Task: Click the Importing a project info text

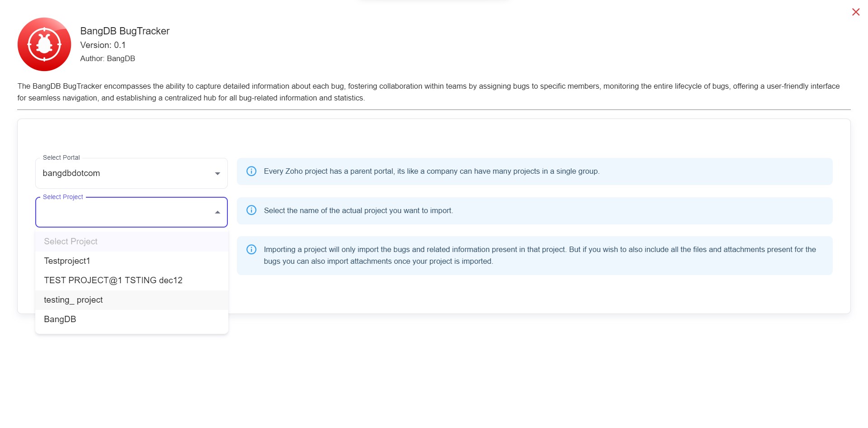Action: pos(540,255)
